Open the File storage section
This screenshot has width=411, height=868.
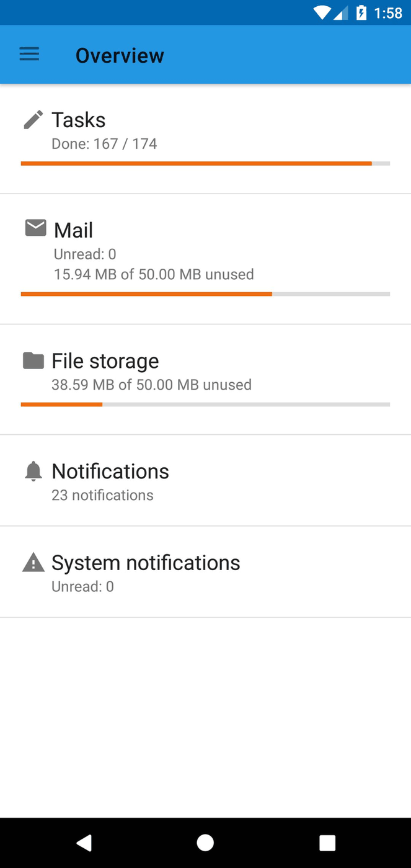pos(105,360)
